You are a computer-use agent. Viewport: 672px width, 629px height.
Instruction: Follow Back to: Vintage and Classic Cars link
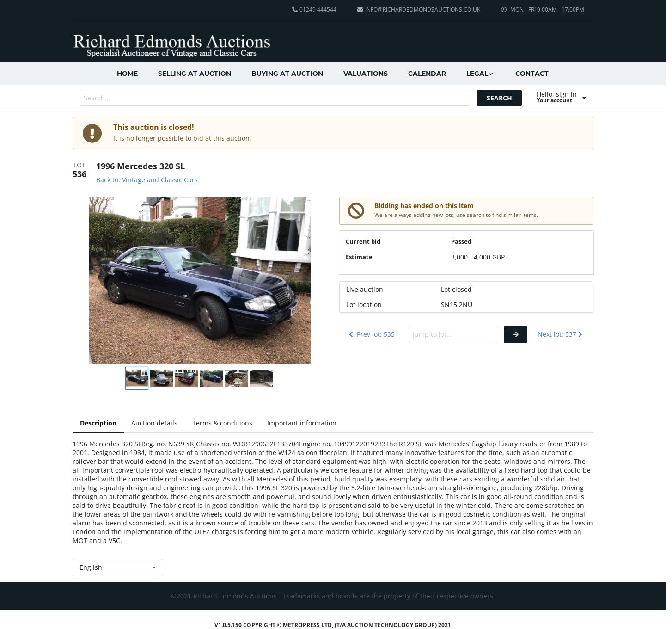(x=147, y=180)
